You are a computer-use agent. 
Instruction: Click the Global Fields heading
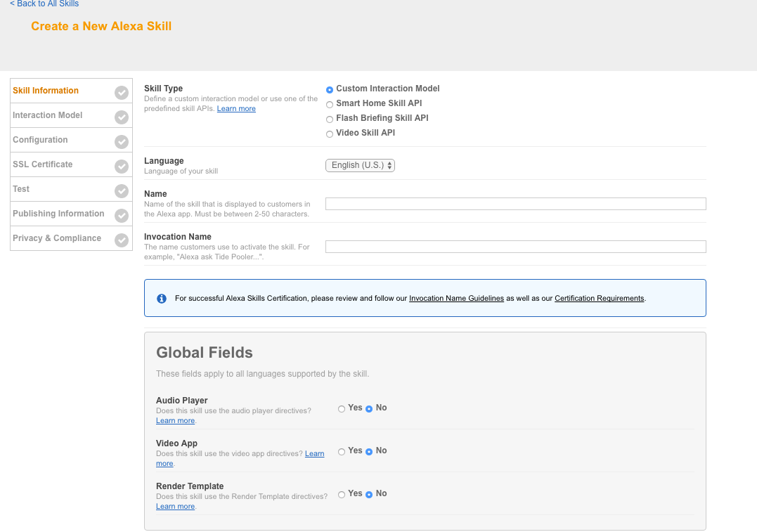click(205, 352)
